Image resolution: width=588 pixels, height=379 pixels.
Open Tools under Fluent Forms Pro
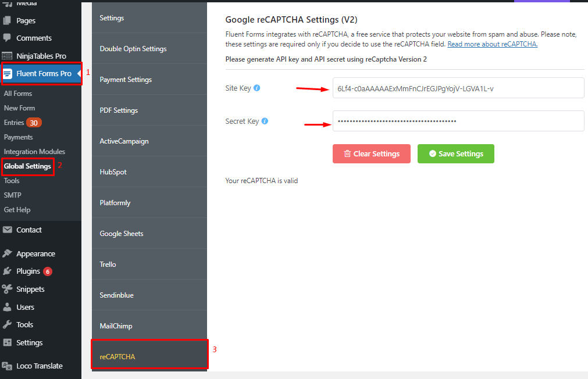pyautogui.click(x=12, y=181)
